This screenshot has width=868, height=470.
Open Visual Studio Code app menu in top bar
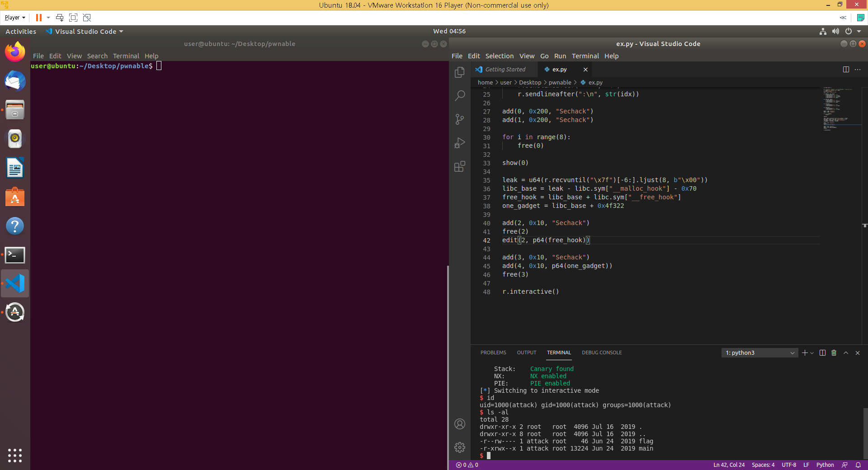pos(85,32)
